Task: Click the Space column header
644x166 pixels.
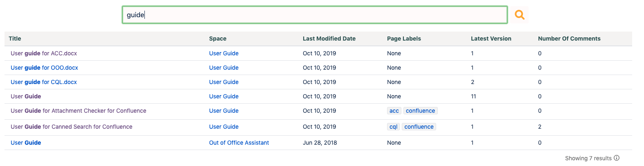Action: [218, 39]
